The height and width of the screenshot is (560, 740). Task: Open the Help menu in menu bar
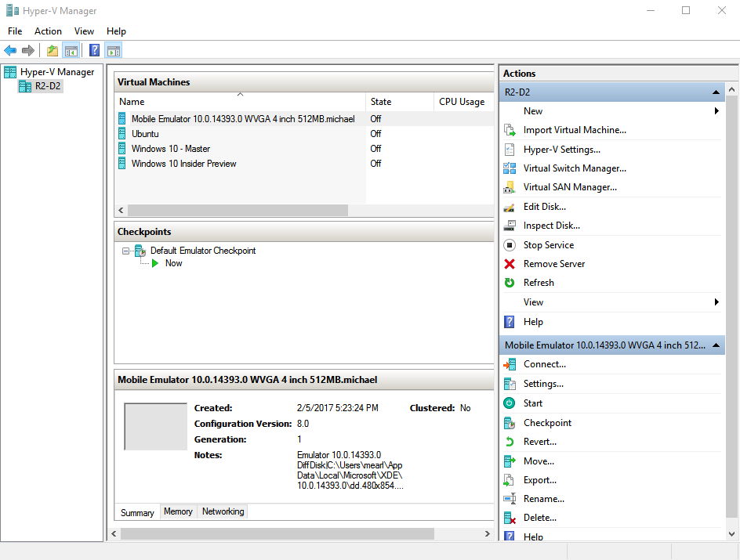coord(116,31)
